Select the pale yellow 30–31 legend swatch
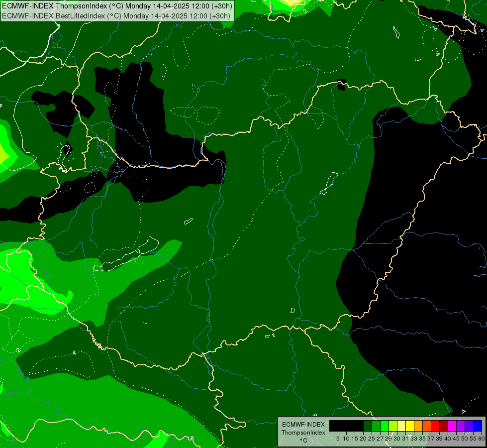This screenshot has width=487, height=448. point(401,426)
